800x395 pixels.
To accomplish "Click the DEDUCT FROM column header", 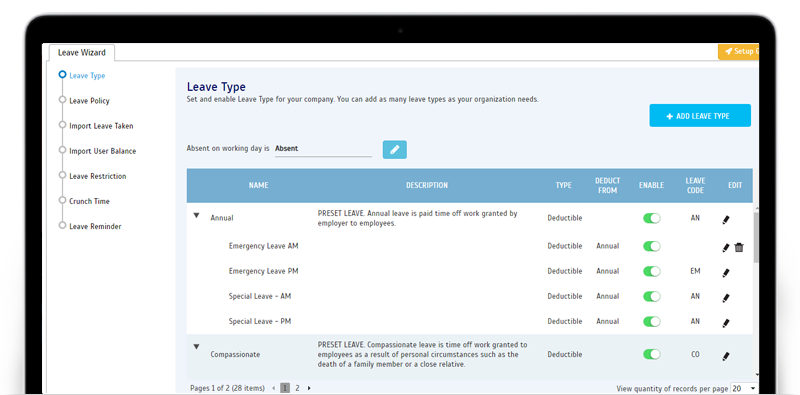I will click(x=607, y=185).
